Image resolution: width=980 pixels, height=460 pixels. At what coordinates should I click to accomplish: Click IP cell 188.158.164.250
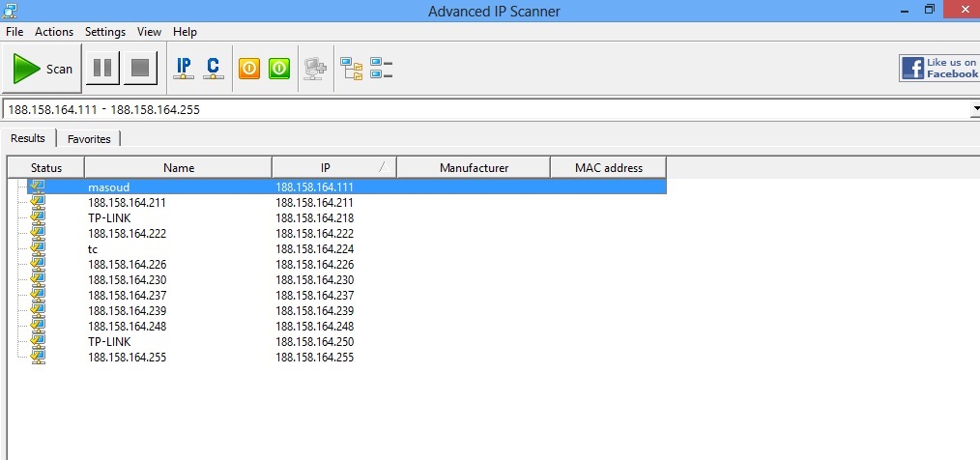314,342
